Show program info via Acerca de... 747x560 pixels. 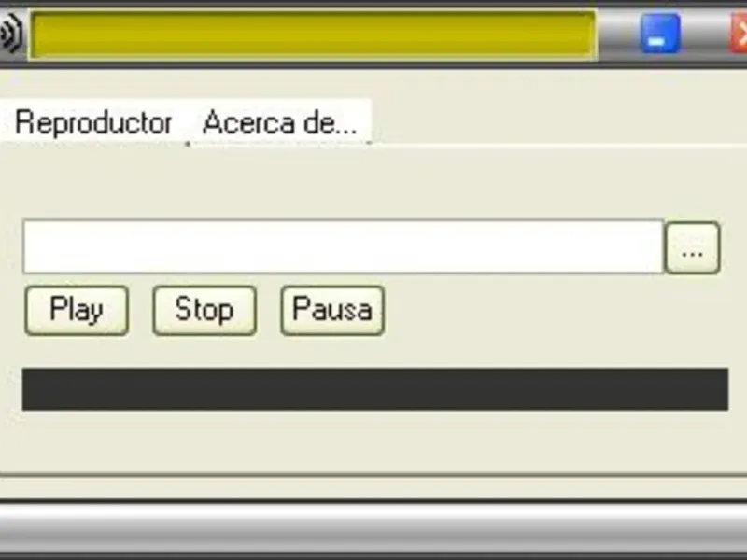(280, 122)
